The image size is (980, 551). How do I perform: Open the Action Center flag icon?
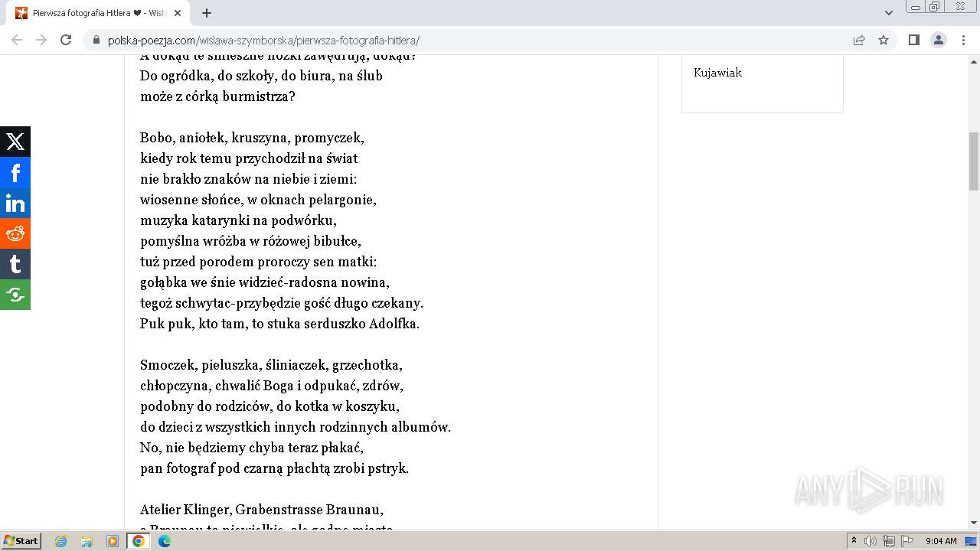click(907, 541)
